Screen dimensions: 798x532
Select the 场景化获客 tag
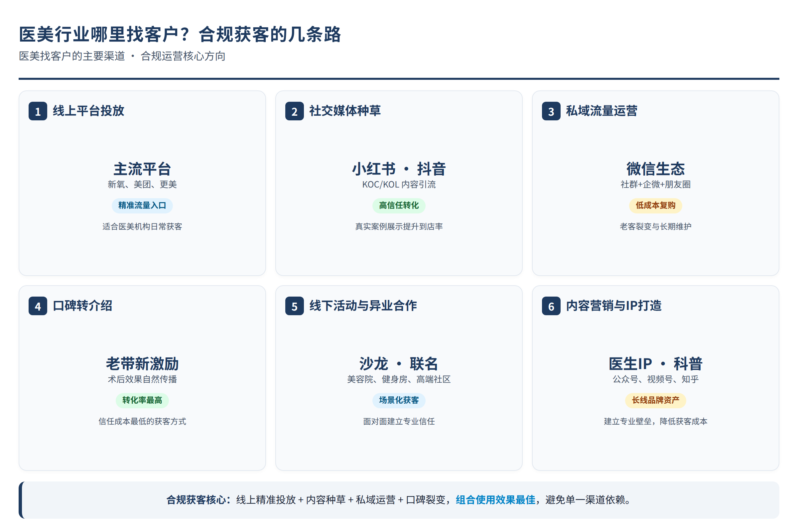[399, 400]
